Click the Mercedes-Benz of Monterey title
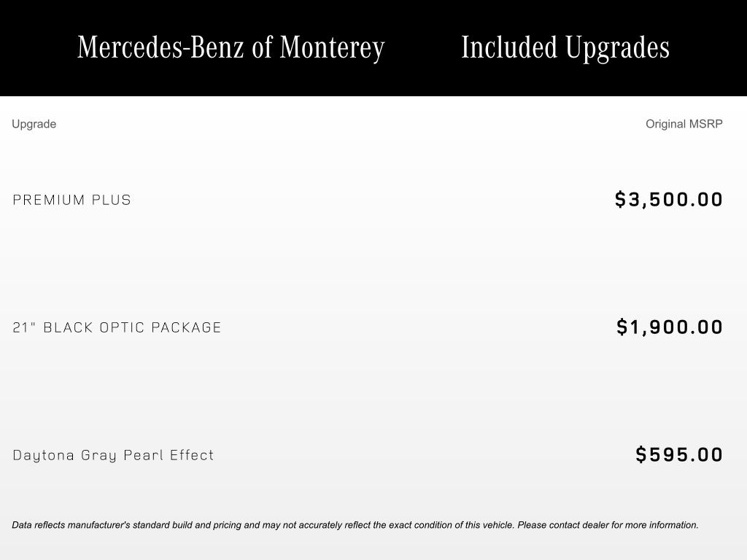The width and height of the screenshot is (747, 560). click(x=231, y=47)
